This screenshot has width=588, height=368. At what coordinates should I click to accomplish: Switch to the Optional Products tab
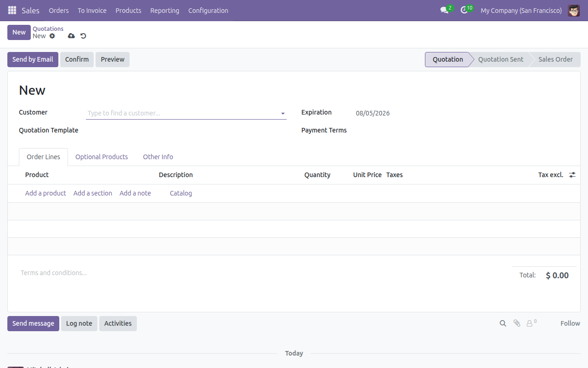pos(102,157)
